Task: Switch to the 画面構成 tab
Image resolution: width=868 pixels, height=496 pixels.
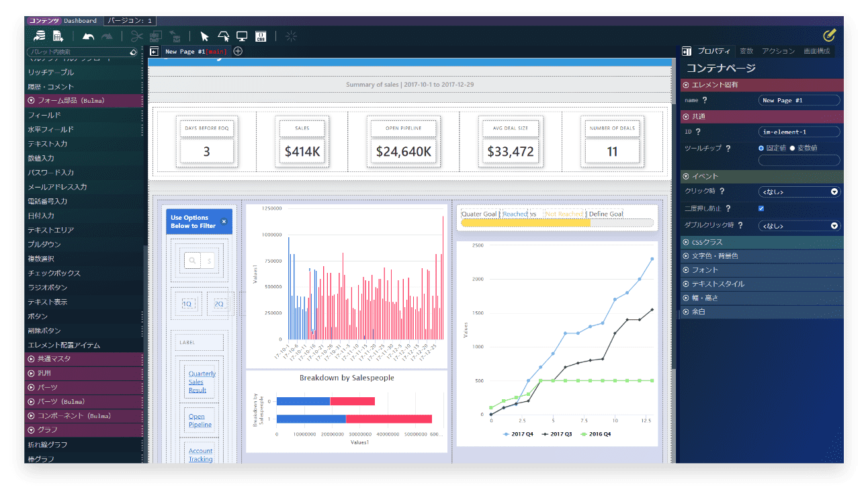Action: click(x=817, y=51)
